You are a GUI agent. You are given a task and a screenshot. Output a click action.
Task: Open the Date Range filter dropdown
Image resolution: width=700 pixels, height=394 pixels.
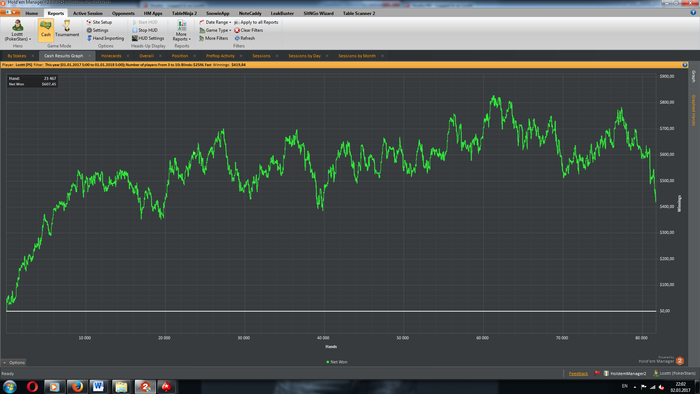point(215,22)
